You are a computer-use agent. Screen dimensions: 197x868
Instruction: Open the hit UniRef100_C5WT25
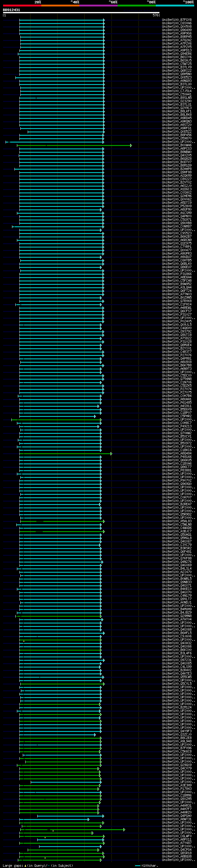coord(177,64)
